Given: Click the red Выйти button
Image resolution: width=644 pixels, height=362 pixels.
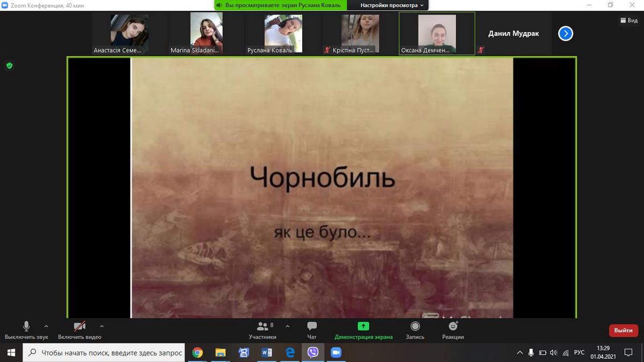Looking at the screenshot, I should click(x=623, y=330).
